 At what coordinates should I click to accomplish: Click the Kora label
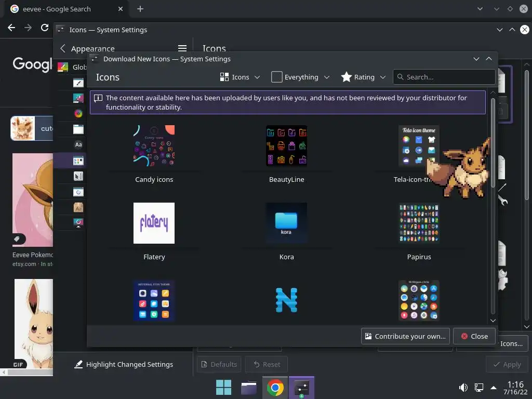pos(287,257)
